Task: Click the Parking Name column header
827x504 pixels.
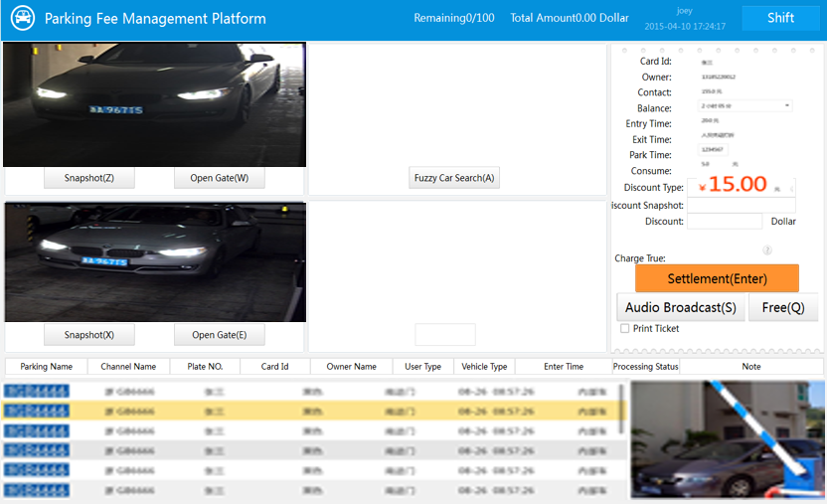Action: 47,367
